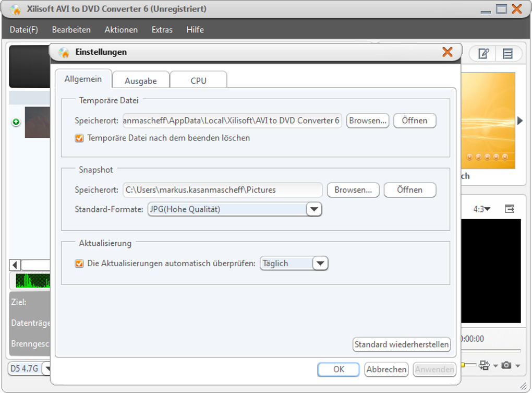
Task: Click the yellow slider handle near the camera icon
Action: [x=463, y=364]
